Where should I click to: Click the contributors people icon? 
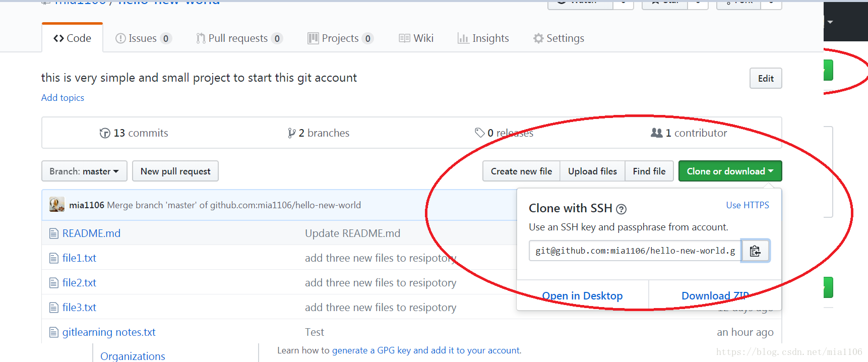[656, 133]
